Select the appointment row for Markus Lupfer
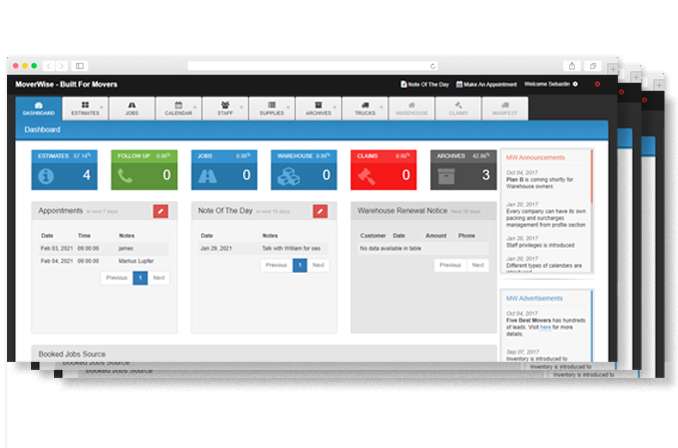Viewport: 678px width, 448px height. pyautogui.click(x=104, y=261)
